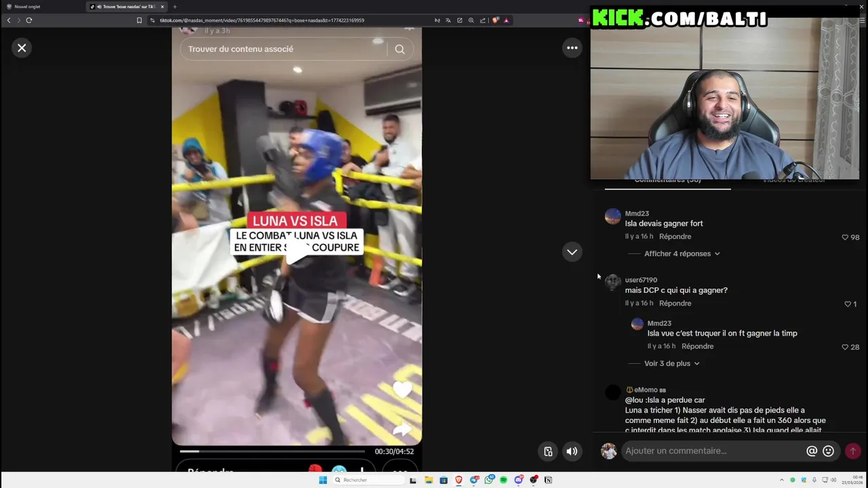Click the zoom magnifier icon in address bar
The height and width of the screenshot is (488, 868).
(471, 20)
